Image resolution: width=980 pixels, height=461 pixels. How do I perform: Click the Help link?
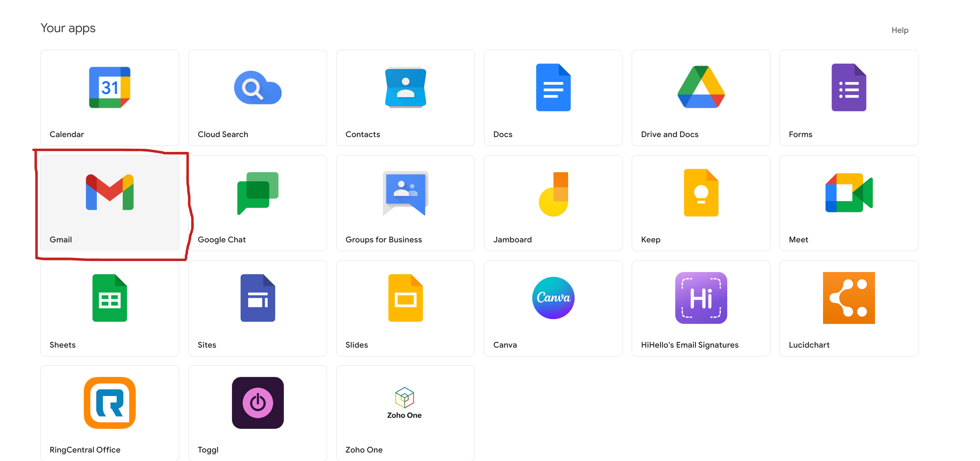900,30
